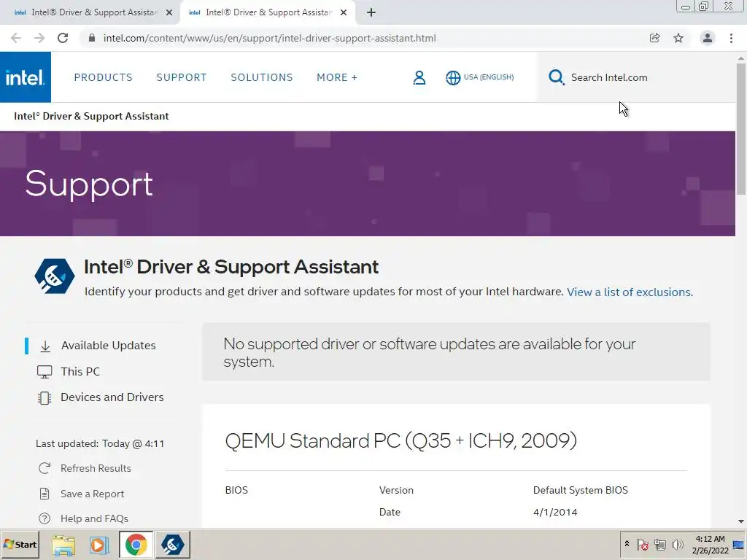Image resolution: width=747 pixels, height=560 pixels.
Task: Click the share page icon in address bar
Action: pyautogui.click(x=654, y=38)
